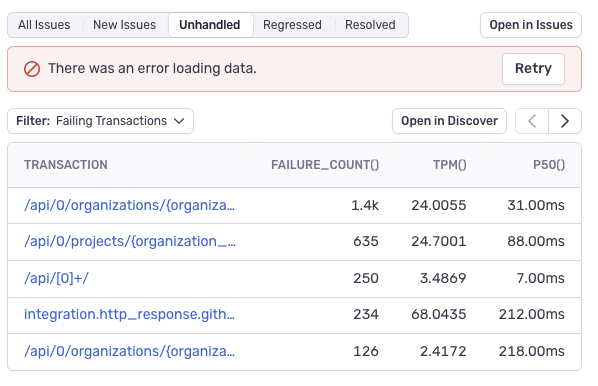This screenshot has height=386, width=598.
Task: Click the 68.0435 TPM value
Action: coord(439,315)
